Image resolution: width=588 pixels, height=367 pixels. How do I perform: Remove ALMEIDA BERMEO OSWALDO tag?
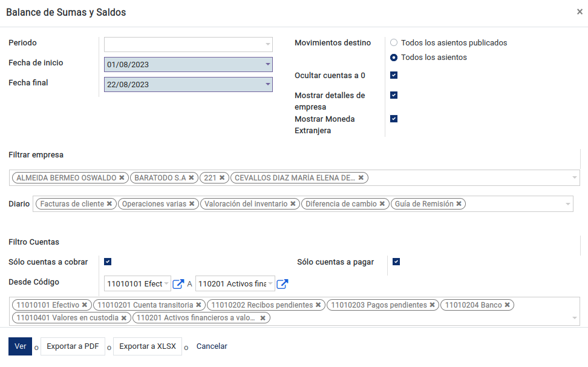[122, 178]
